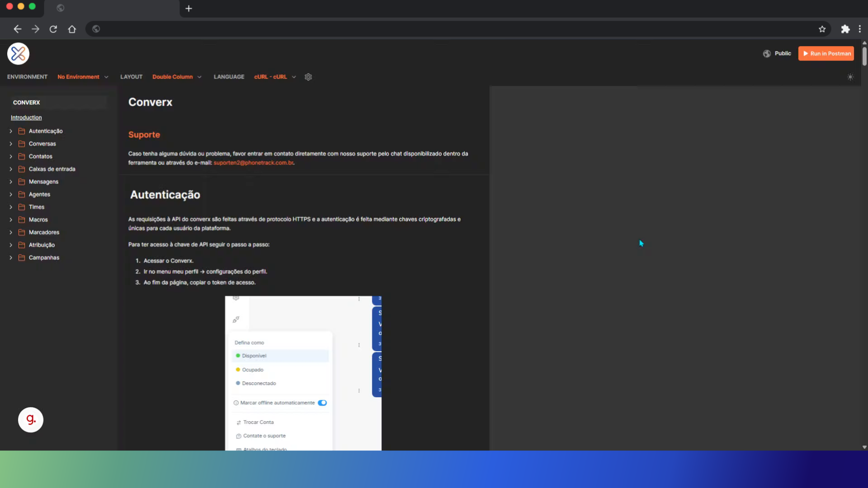Click Atribuição folder icon
This screenshot has width=868, height=488.
21,245
